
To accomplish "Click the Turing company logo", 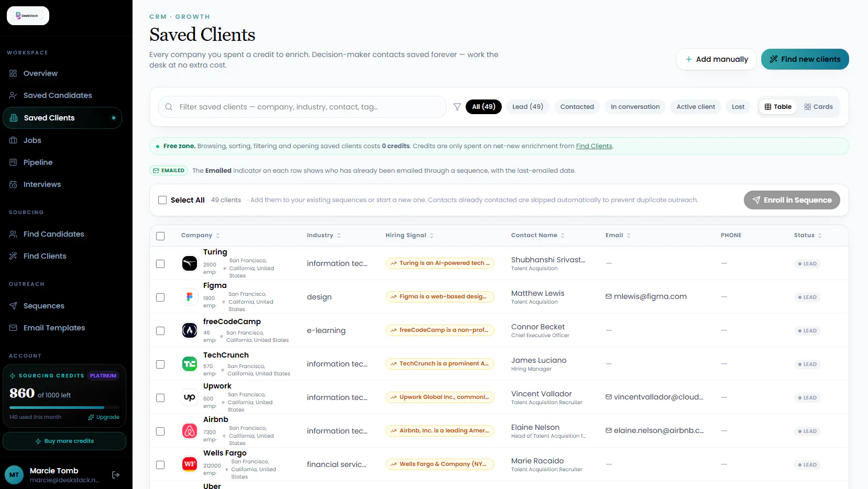I will (x=190, y=263).
